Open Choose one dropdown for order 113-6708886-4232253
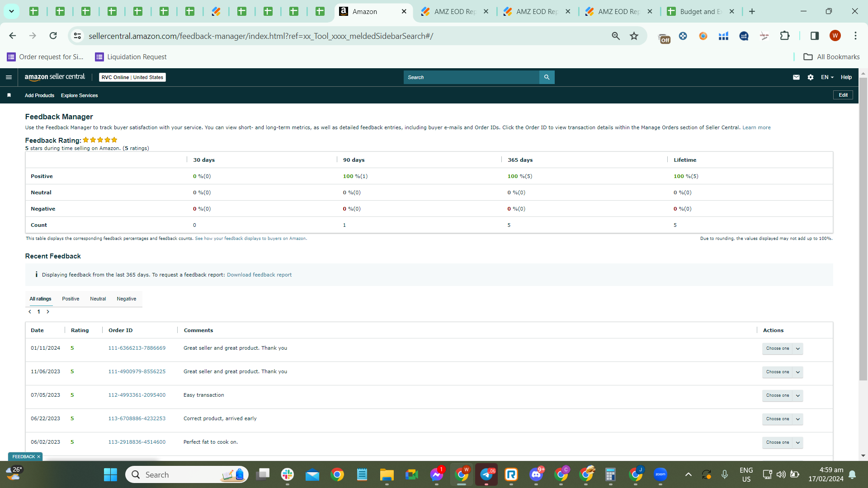Viewport: 868px width, 488px height. [x=782, y=419]
